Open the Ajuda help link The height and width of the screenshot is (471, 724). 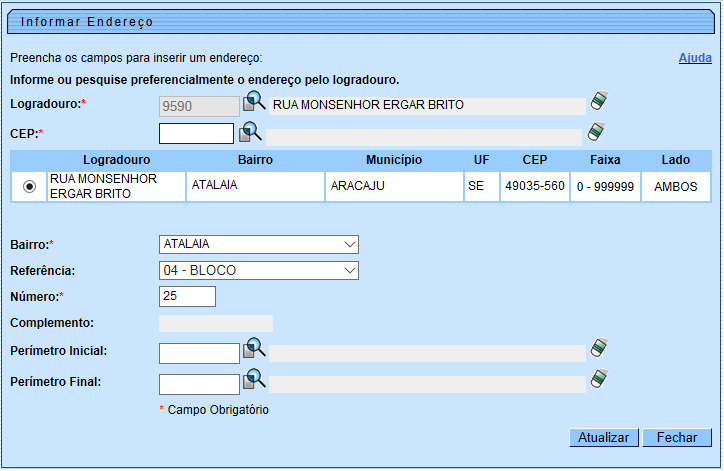point(695,58)
